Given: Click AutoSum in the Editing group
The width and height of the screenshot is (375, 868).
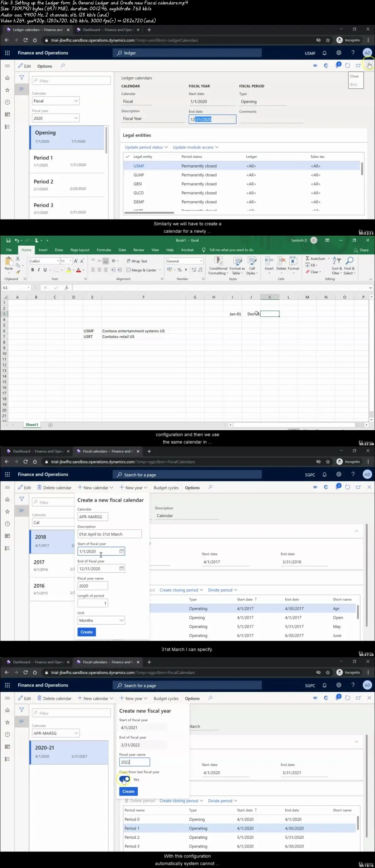Looking at the screenshot, I should coord(315,258).
